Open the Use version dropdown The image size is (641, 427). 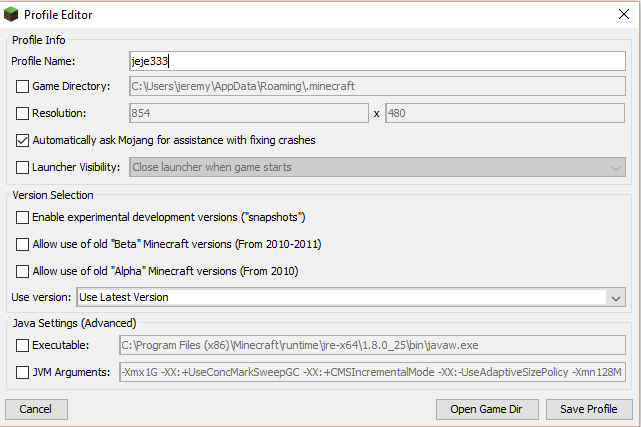[x=616, y=298]
